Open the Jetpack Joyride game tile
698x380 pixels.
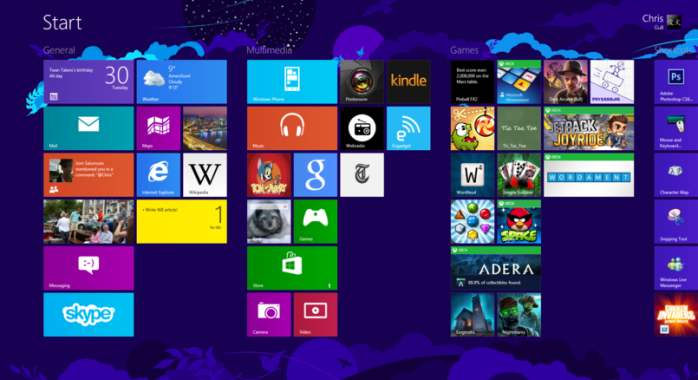point(588,129)
